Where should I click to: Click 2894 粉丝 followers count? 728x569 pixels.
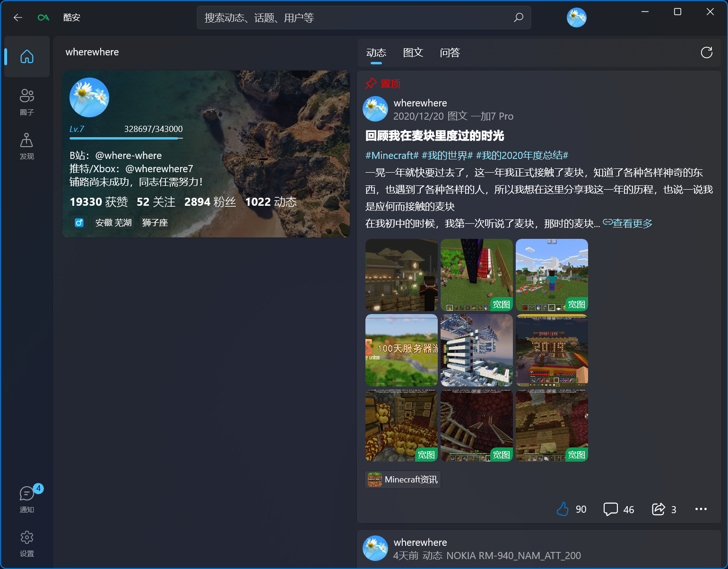pos(210,202)
